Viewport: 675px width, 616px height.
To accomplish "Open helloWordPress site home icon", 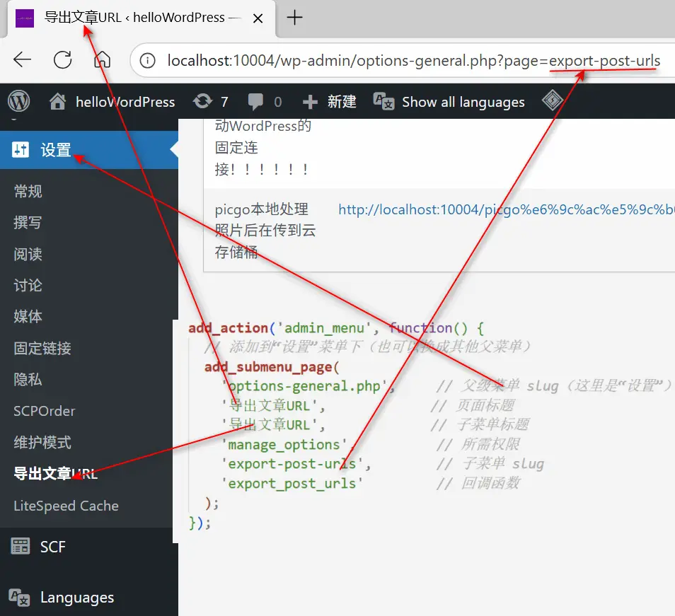I will 58,102.
